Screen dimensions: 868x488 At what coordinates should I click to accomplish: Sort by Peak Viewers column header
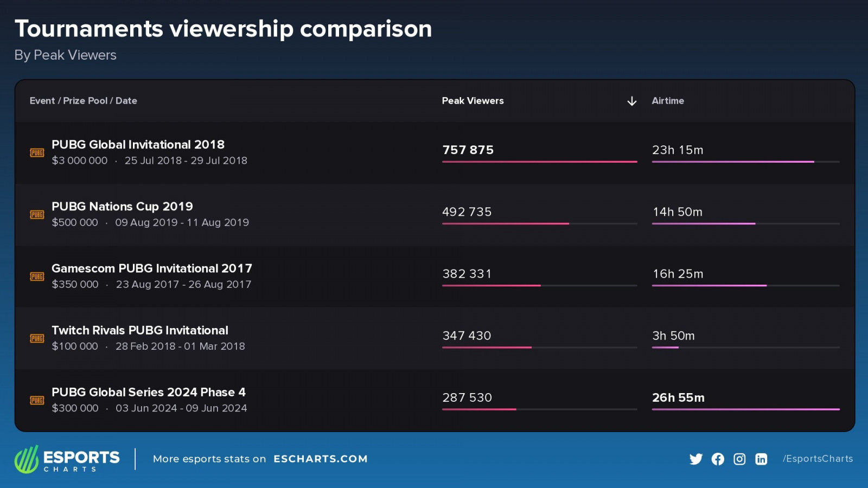tap(473, 101)
